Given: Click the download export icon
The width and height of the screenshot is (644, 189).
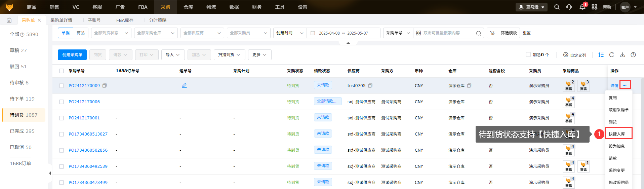Looking at the screenshot, I should [x=622, y=55].
